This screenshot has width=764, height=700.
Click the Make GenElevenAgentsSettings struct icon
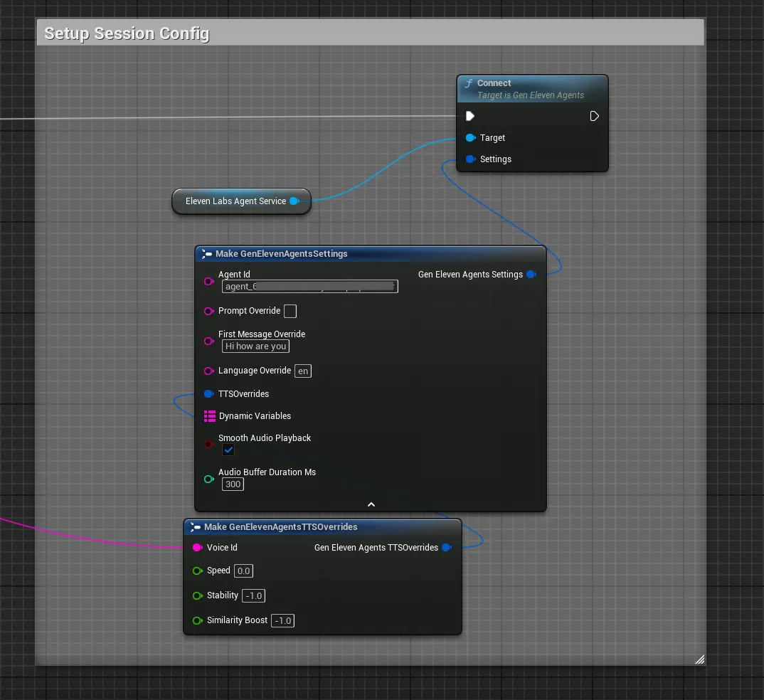pyautogui.click(x=206, y=254)
